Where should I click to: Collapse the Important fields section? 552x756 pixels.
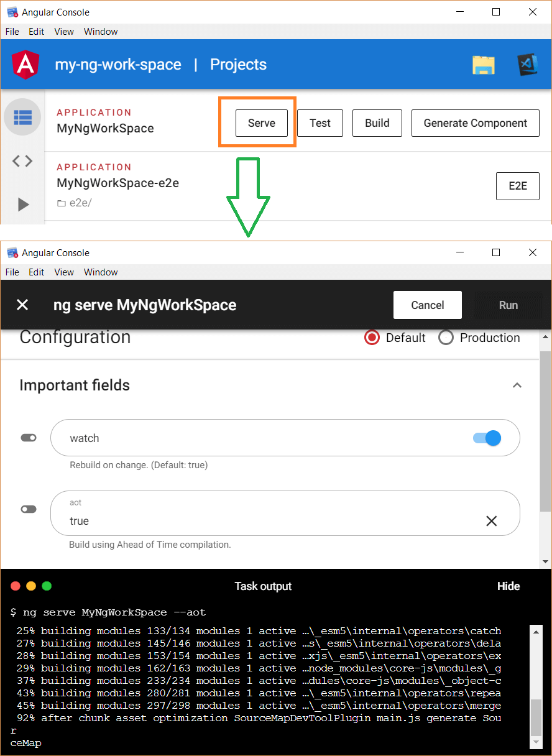click(517, 385)
